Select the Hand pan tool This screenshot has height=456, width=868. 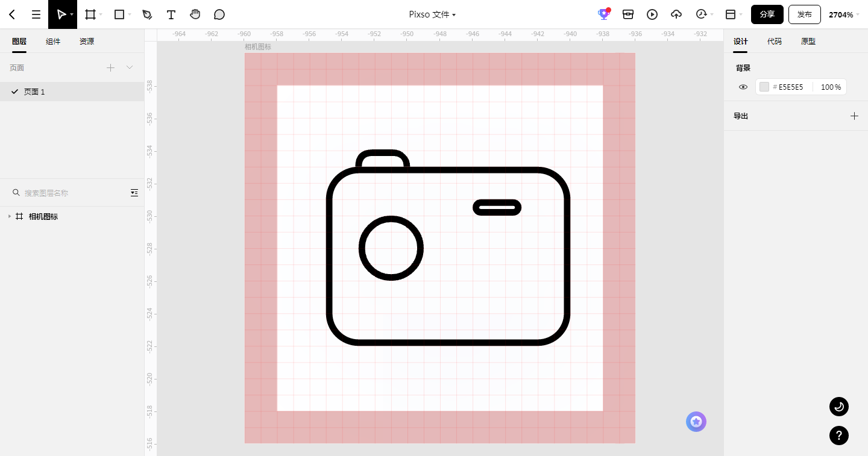pyautogui.click(x=195, y=14)
